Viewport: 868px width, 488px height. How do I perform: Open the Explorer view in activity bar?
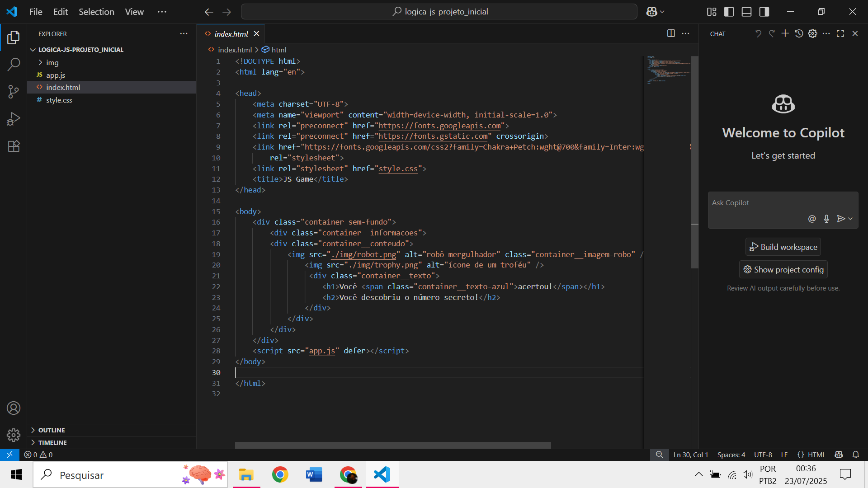point(14,38)
